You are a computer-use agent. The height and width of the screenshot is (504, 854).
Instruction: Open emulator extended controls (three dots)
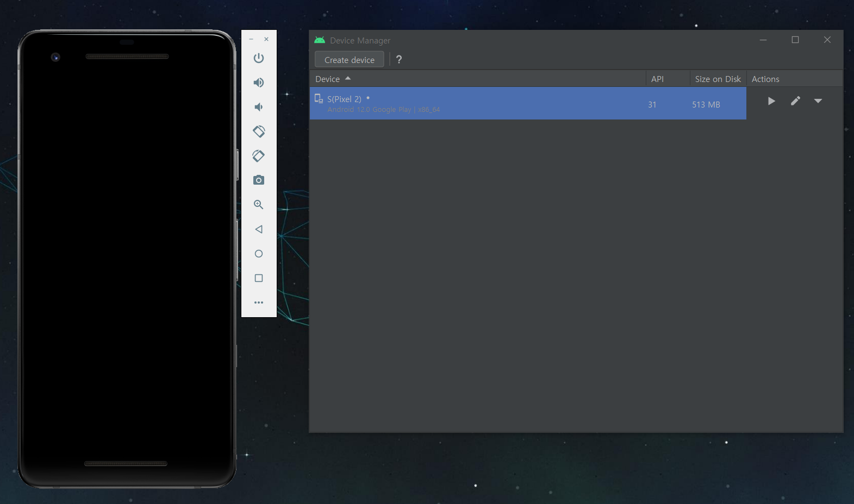[259, 303]
